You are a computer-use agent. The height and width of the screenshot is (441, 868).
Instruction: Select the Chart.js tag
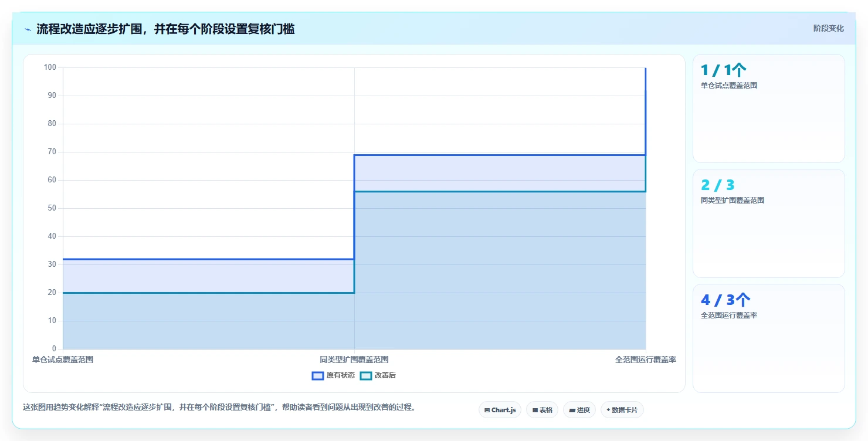[500, 410]
